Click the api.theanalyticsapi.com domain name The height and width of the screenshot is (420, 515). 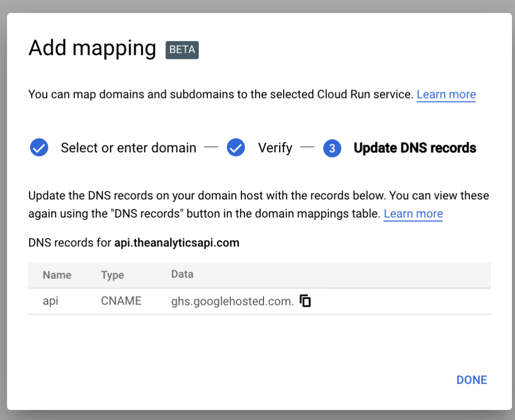tap(177, 243)
